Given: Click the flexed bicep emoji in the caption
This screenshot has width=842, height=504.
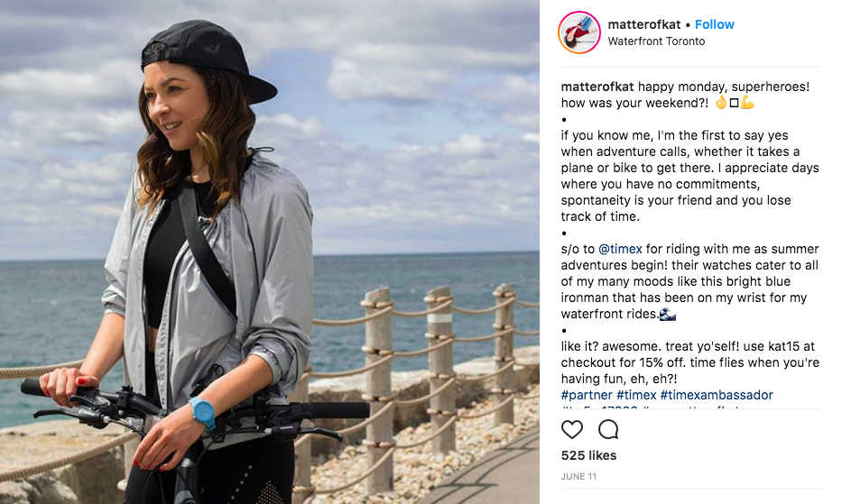Looking at the screenshot, I should [x=747, y=103].
